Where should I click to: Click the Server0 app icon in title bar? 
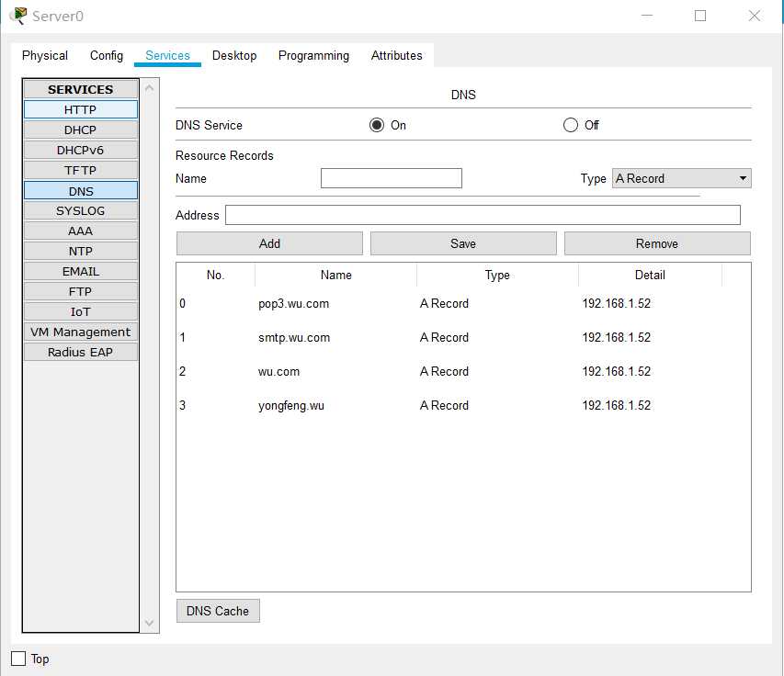[x=19, y=16]
